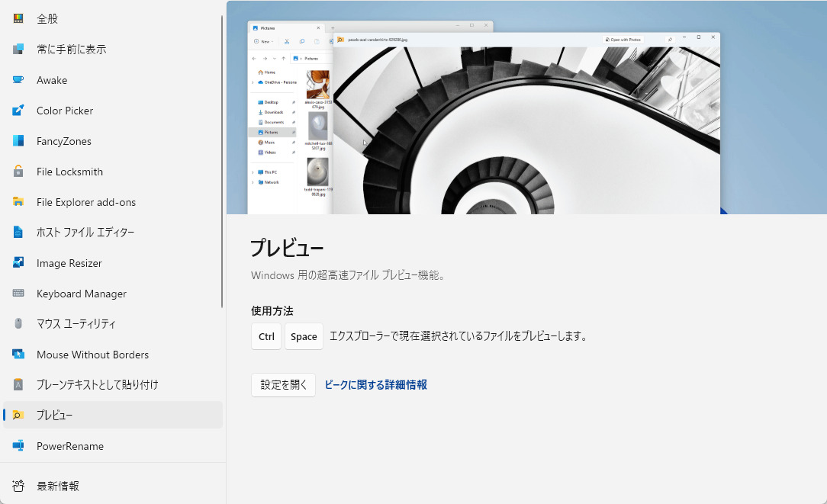The height and width of the screenshot is (504, 827).
Task: Select FancyZones in the sidebar
Action: 112,141
